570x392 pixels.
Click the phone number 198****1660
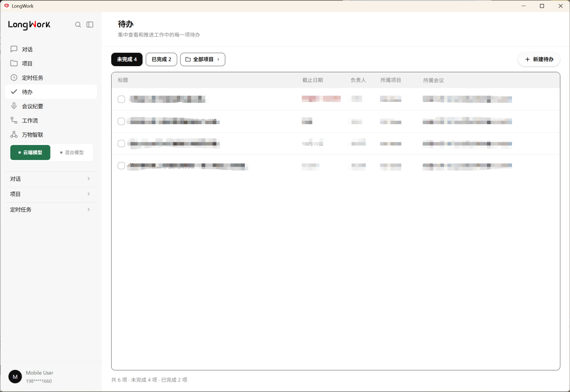tap(38, 381)
